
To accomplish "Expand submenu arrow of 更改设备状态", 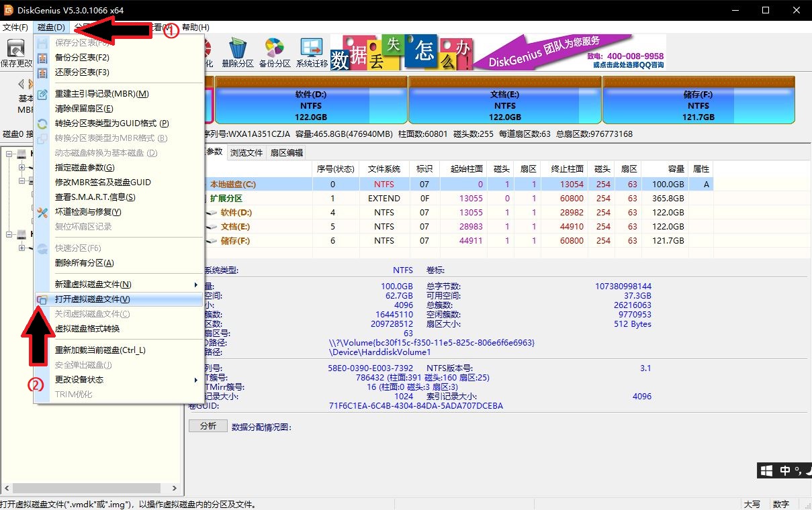I will [x=195, y=380].
